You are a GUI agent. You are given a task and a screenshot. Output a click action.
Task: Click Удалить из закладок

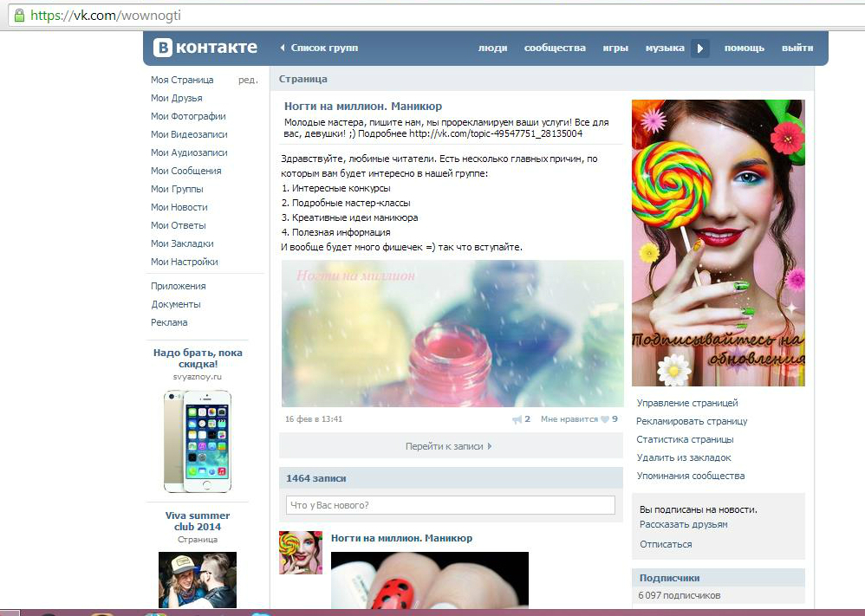pos(684,457)
